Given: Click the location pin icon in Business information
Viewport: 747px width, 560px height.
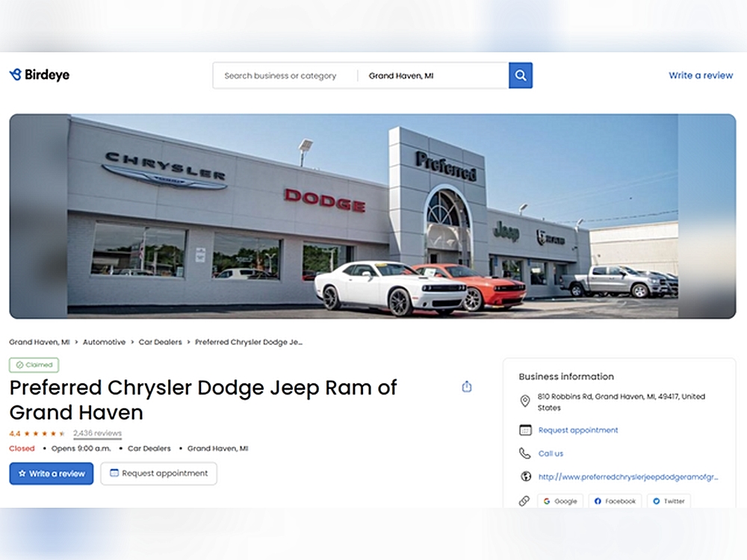Looking at the screenshot, I should [525, 401].
